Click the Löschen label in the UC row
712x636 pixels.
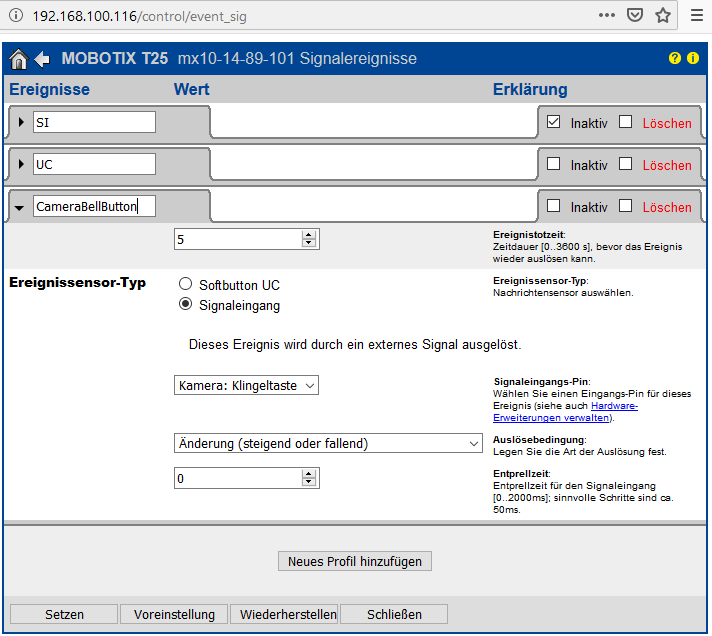coord(667,165)
